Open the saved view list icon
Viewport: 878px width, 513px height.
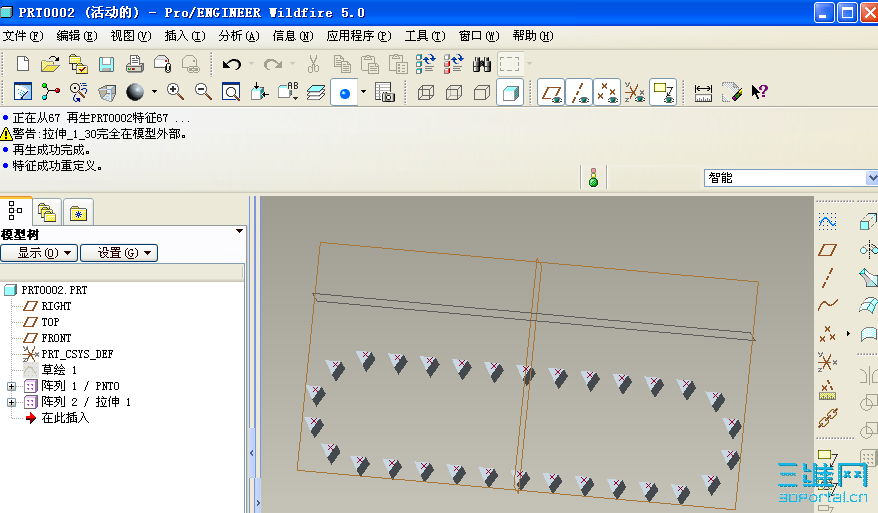coord(288,92)
